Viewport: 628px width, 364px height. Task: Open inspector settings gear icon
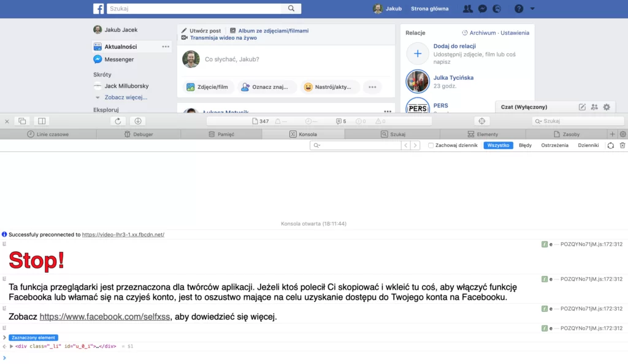(623, 134)
